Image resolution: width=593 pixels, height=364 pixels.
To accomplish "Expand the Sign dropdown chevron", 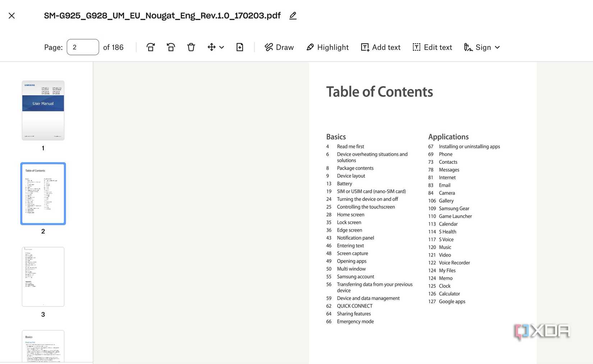I will coord(497,47).
